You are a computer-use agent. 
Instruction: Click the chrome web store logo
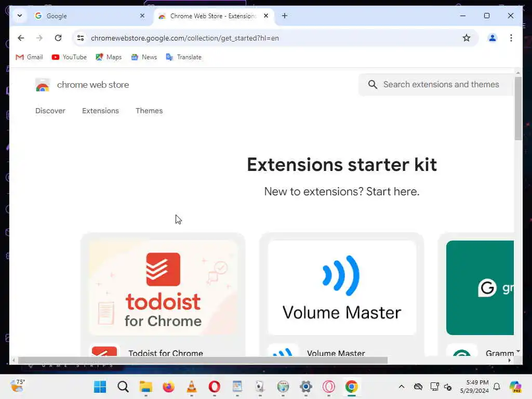43,85
